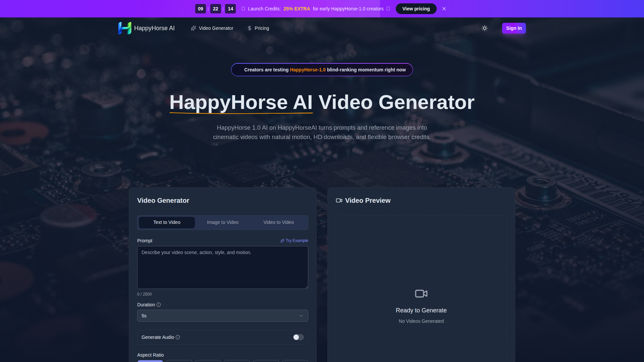Open the Pricing nav link
Image resolution: width=644 pixels, height=362 pixels.
tap(262, 28)
